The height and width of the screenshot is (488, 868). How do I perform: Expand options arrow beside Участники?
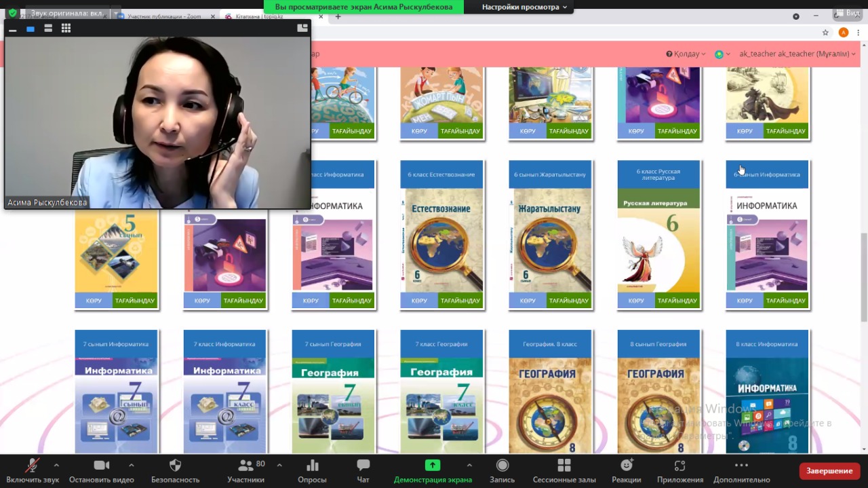coord(279,465)
